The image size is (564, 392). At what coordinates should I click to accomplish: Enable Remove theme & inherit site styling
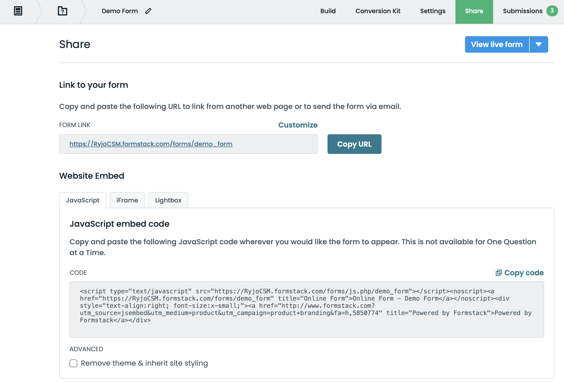(73, 363)
